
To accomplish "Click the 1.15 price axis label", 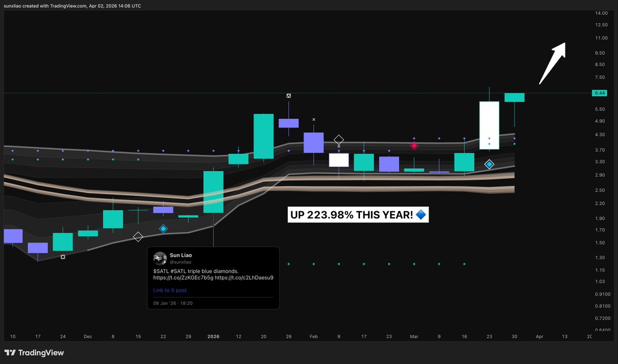I will tap(599, 270).
